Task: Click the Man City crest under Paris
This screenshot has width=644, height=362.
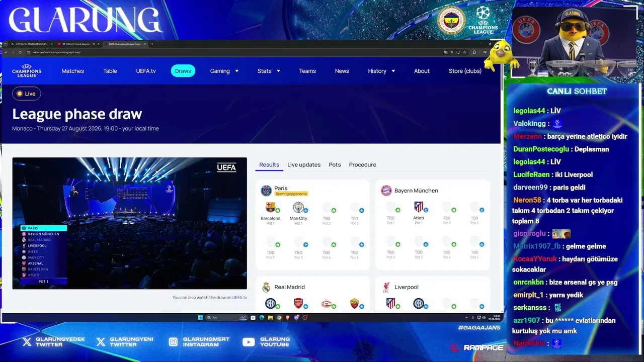Action: (x=298, y=207)
